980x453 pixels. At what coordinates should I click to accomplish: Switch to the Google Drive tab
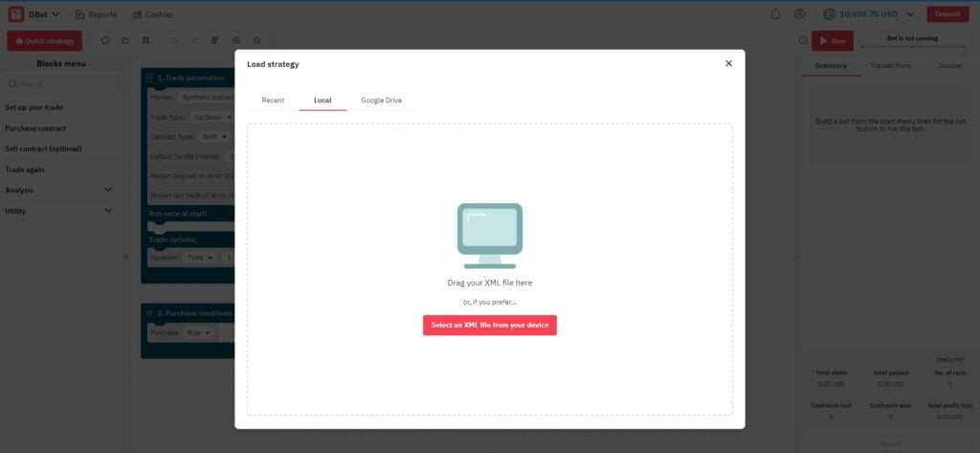tap(381, 100)
